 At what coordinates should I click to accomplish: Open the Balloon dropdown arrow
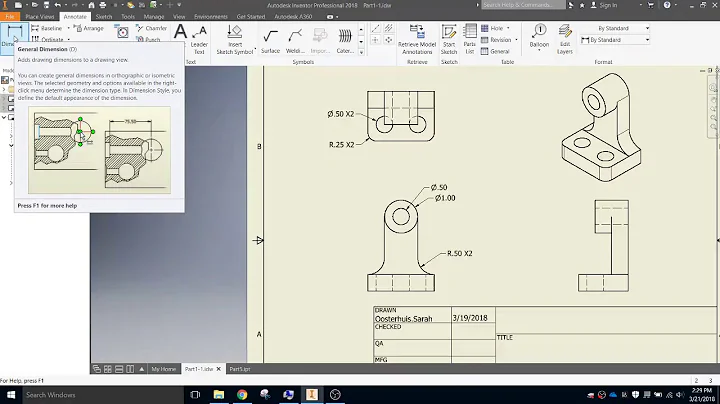[x=539, y=50]
